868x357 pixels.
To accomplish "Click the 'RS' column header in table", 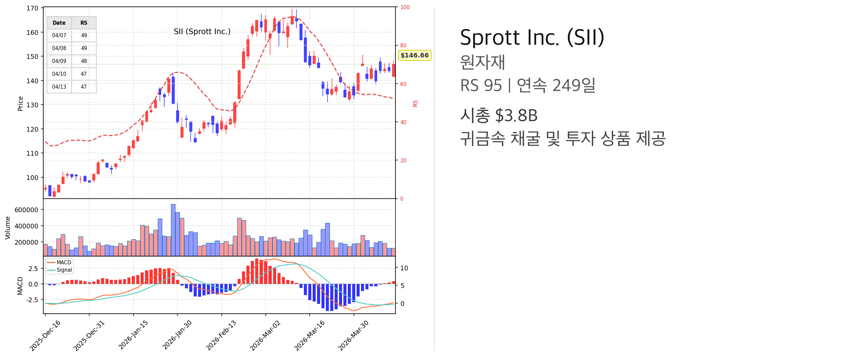I will pos(84,23).
